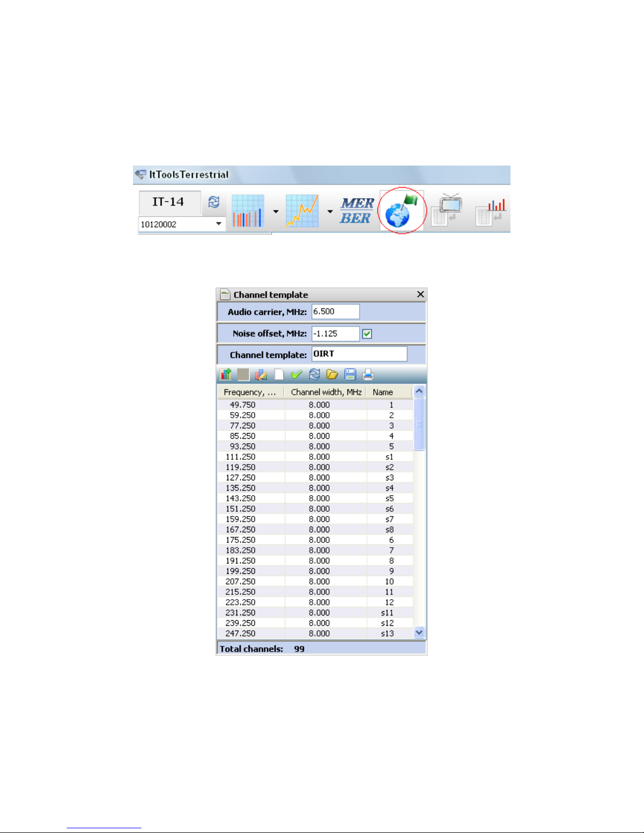Image resolution: width=644 pixels, height=833 pixels.
Task: Select the 119.250 frequency cell
Action: (251, 467)
